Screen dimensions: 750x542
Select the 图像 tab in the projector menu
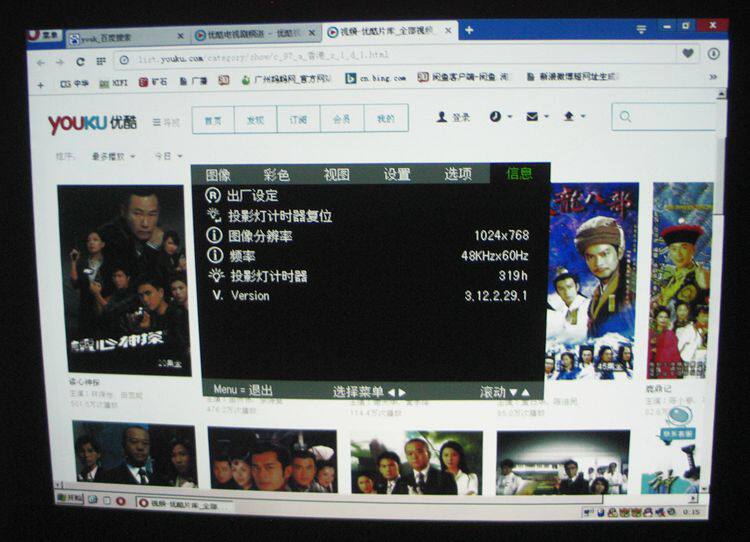(x=218, y=175)
